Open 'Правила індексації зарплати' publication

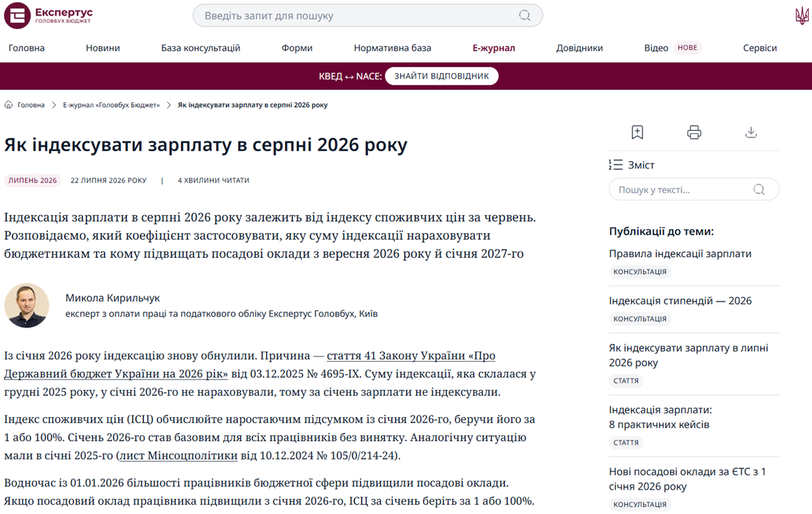(680, 254)
